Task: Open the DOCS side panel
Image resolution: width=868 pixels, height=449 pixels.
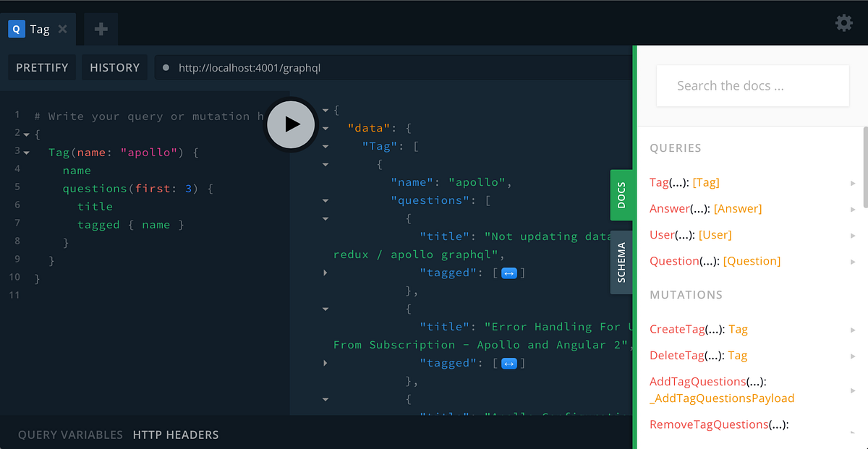Action: pos(622,194)
